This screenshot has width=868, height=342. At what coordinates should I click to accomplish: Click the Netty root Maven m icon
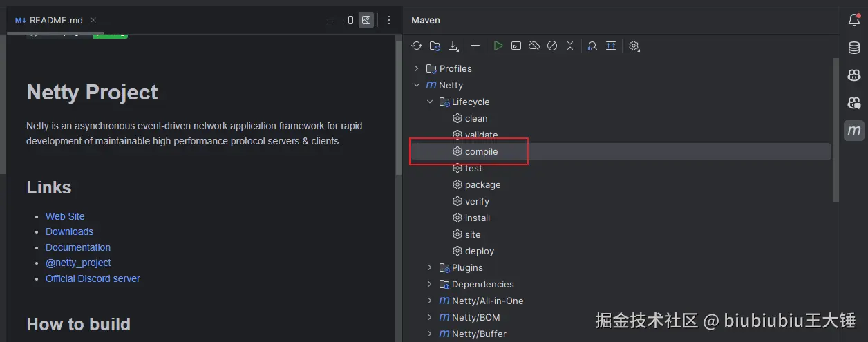click(x=431, y=85)
